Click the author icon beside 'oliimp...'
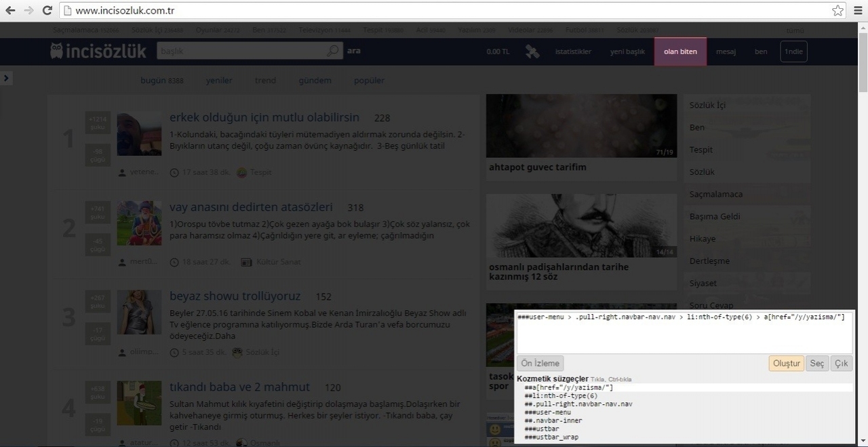This screenshot has width=868, height=447. [122, 352]
